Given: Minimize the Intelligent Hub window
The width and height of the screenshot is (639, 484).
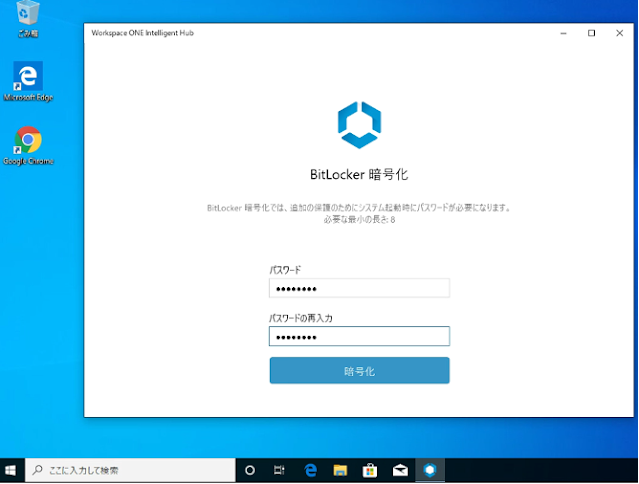Looking at the screenshot, I should (x=564, y=33).
